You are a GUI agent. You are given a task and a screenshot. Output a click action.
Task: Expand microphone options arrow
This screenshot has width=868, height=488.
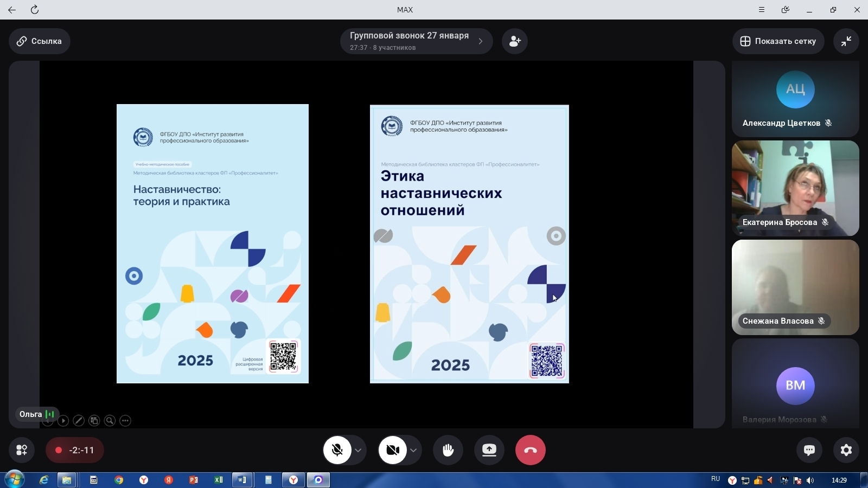click(358, 450)
